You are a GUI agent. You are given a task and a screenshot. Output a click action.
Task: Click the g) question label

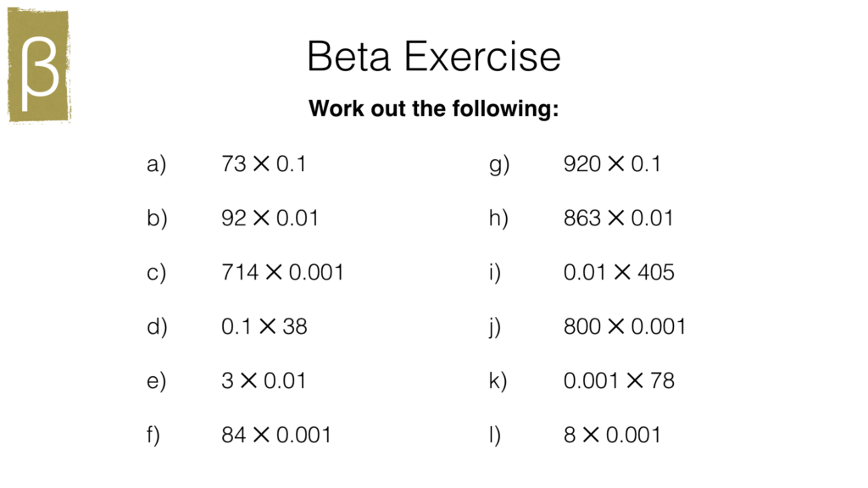click(499, 164)
